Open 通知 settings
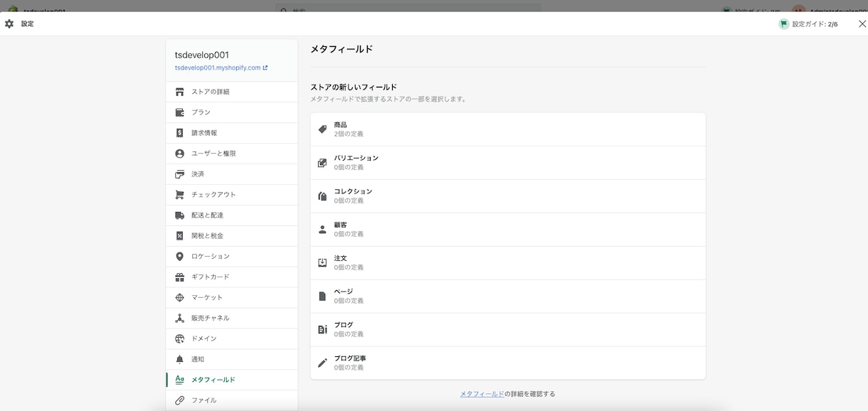This screenshot has width=868, height=411. coord(231,360)
